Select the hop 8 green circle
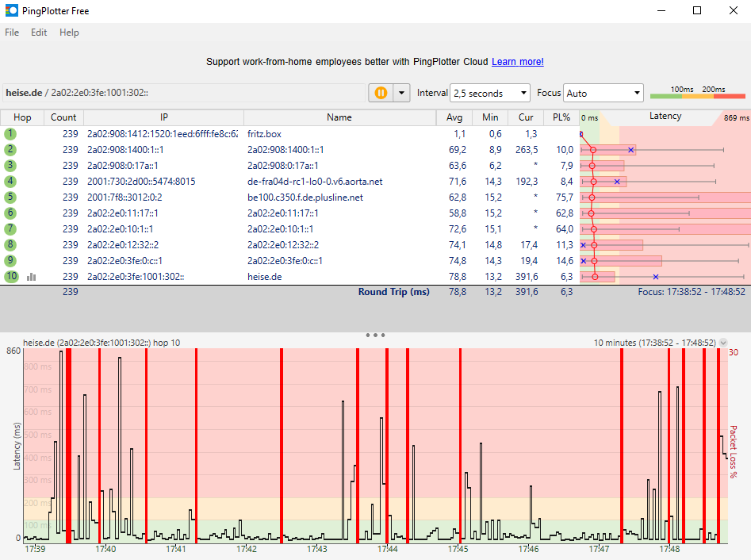Viewport: 751px width, 560px height. tap(10, 245)
